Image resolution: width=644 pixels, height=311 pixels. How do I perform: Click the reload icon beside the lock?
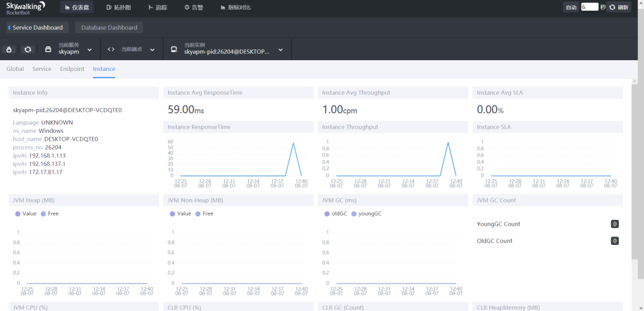27,49
